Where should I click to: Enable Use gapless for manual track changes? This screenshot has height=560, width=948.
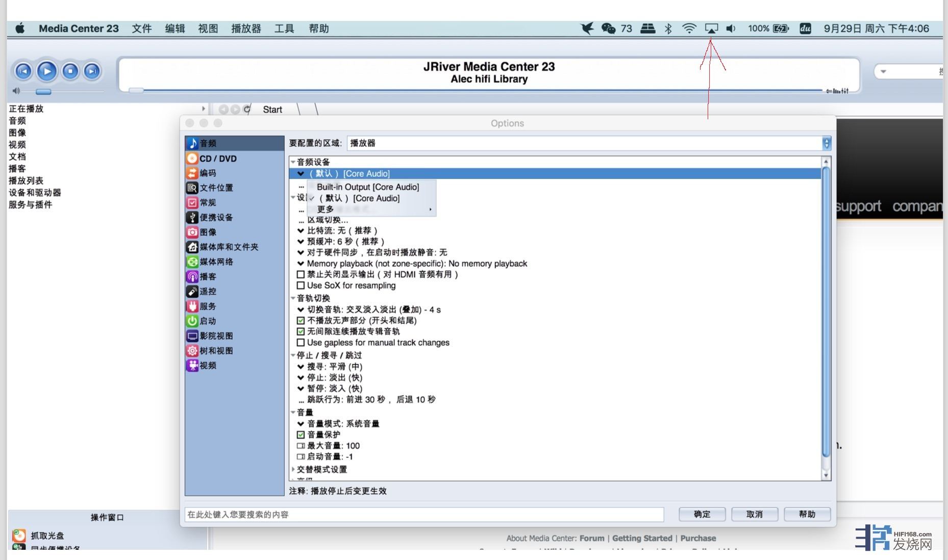(301, 343)
